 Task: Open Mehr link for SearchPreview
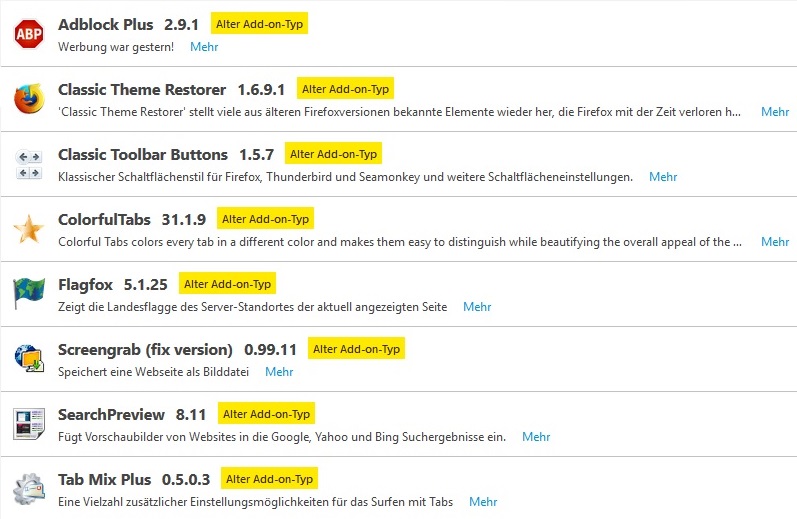click(x=536, y=437)
